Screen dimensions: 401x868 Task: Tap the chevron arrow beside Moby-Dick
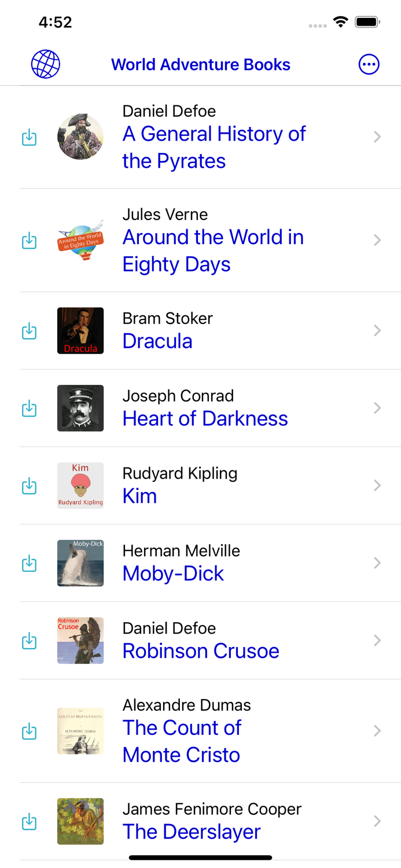pyautogui.click(x=377, y=563)
